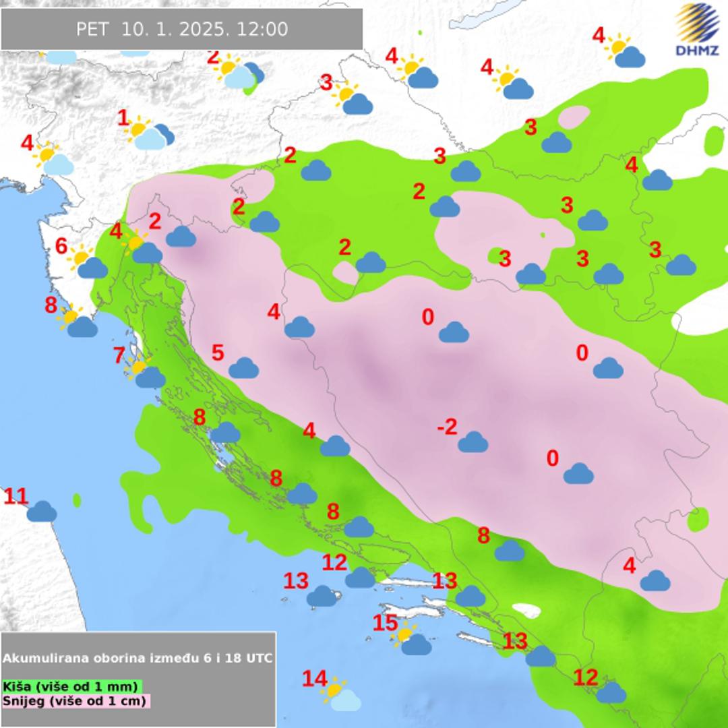
Task: Click the -2 temperature label
Action: coord(447,427)
